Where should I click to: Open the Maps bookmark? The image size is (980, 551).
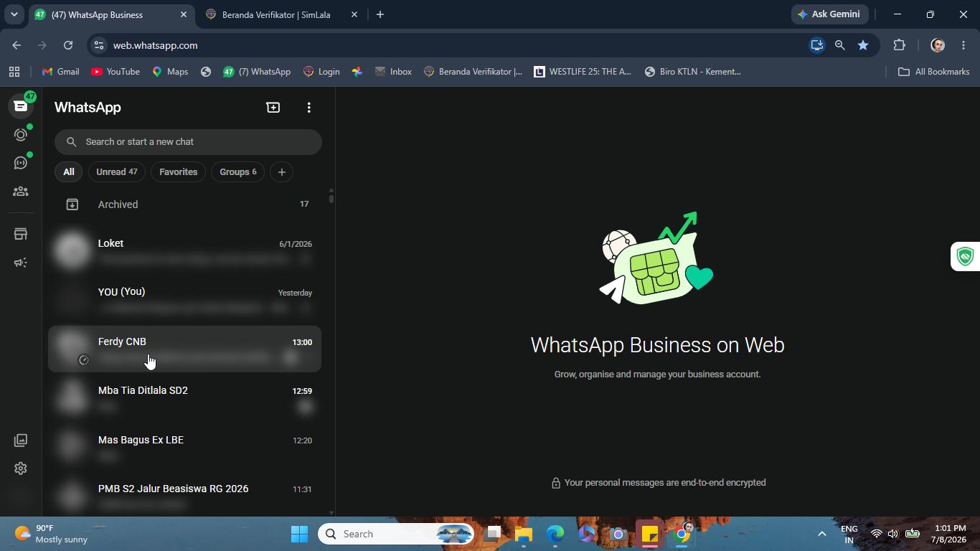(x=170, y=72)
